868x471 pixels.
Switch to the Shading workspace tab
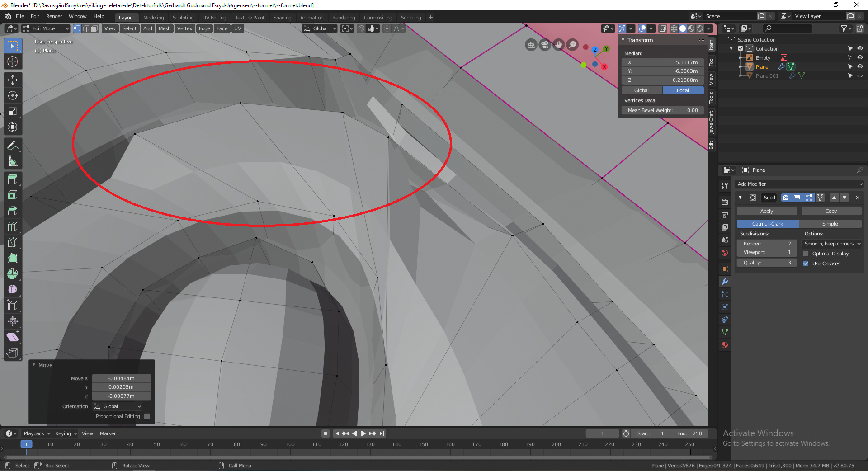(x=282, y=18)
